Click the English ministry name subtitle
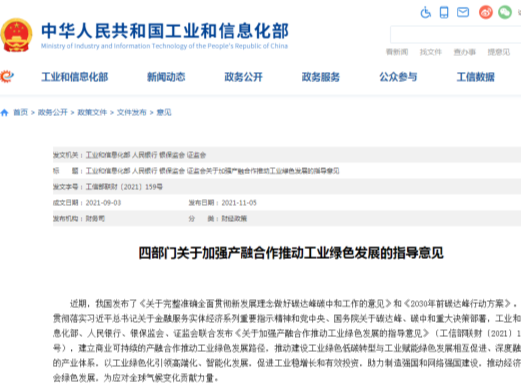 (x=164, y=46)
